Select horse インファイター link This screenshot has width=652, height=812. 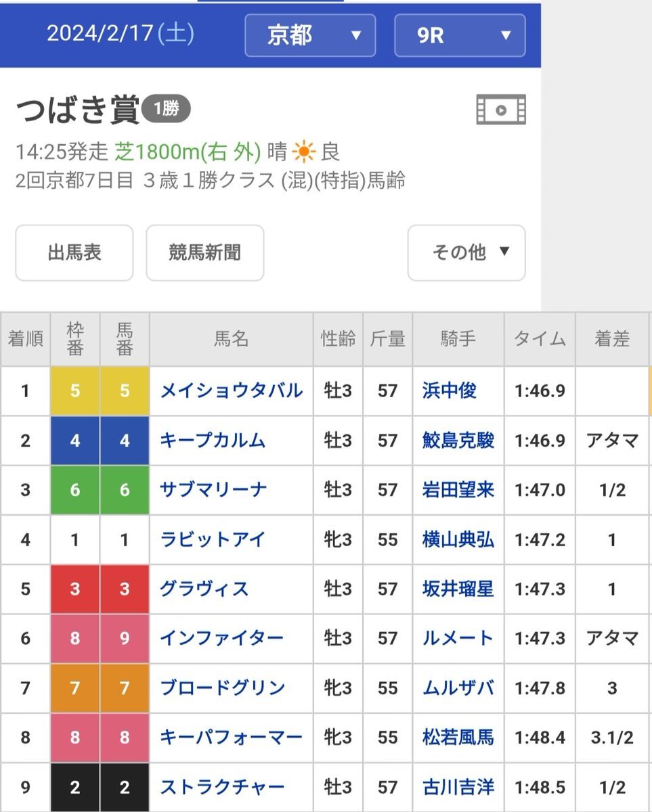(x=221, y=638)
